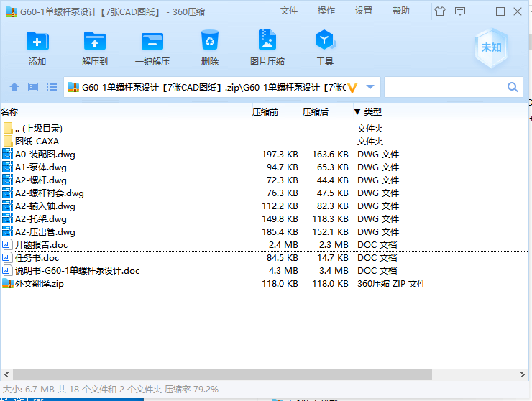Click the A2-托架.dwg file icon
The image size is (532, 401).
(7, 218)
